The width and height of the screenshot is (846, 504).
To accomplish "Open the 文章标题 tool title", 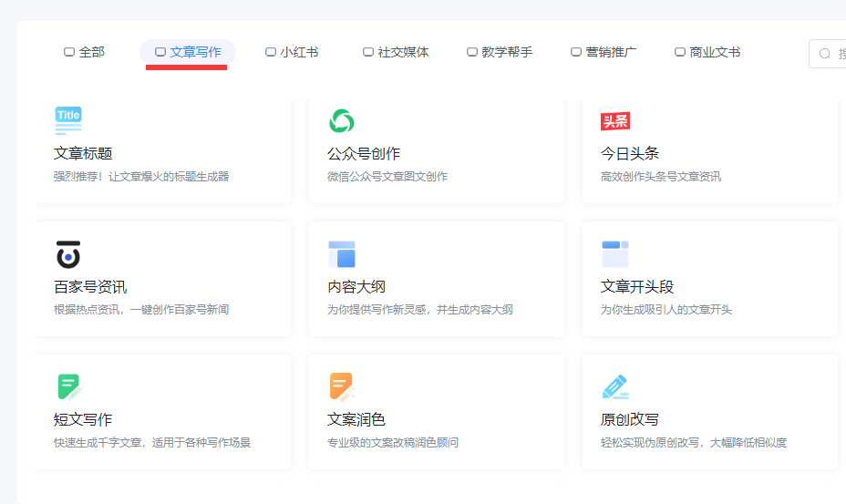I will [x=83, y=154].
